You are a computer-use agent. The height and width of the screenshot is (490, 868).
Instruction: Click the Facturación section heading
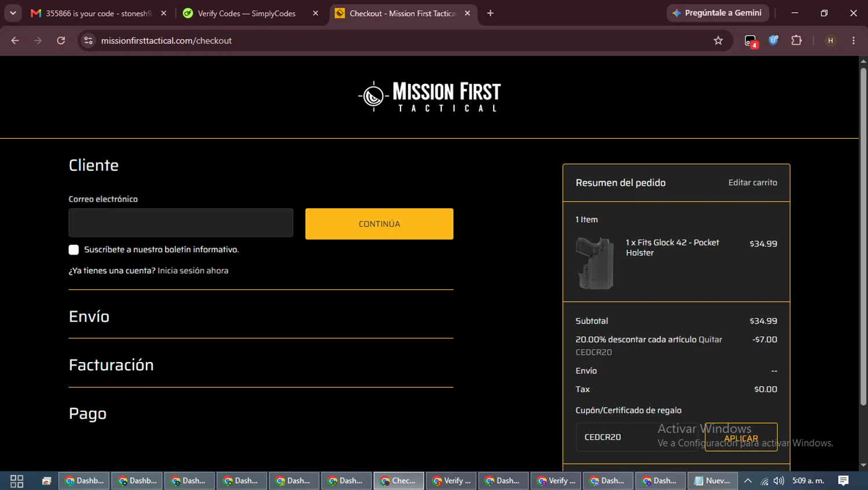point(111,365)
